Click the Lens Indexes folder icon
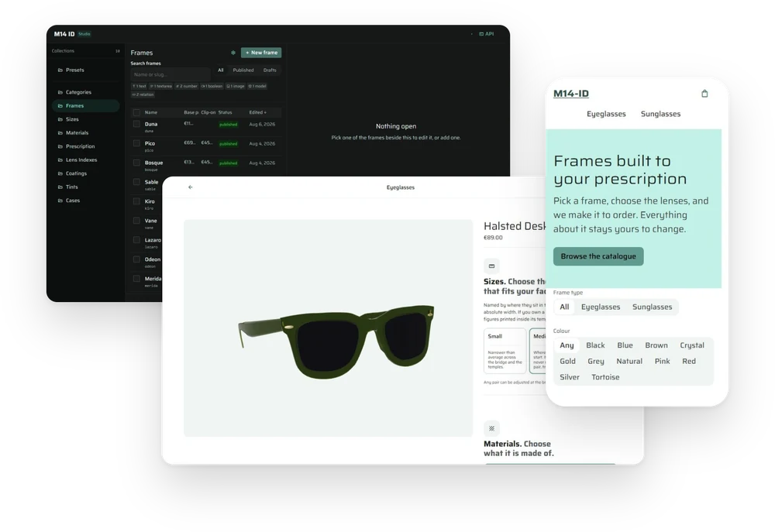775x532 pixels. [60, 160]
